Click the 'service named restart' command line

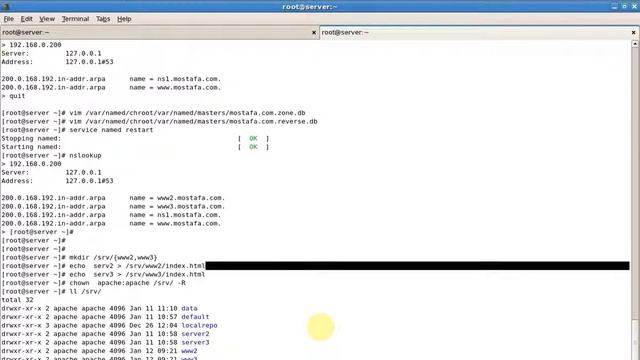pyautogui.click(x=78, y=130)
